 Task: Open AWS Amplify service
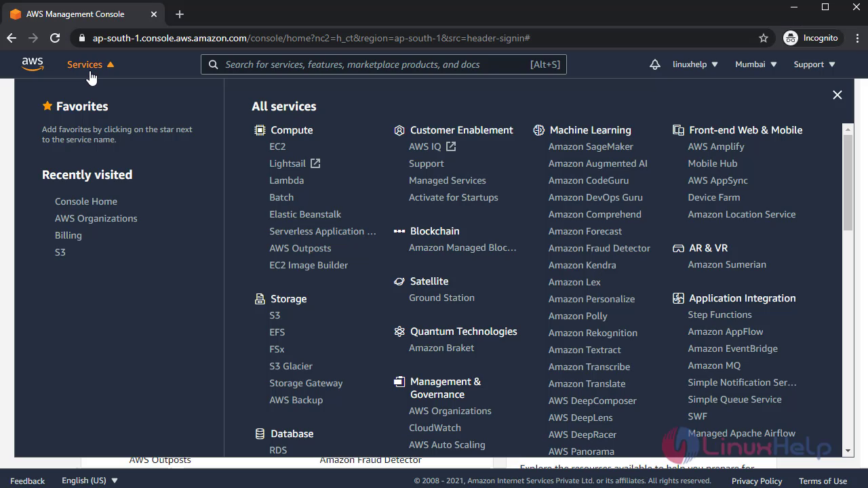pos(716,146)
